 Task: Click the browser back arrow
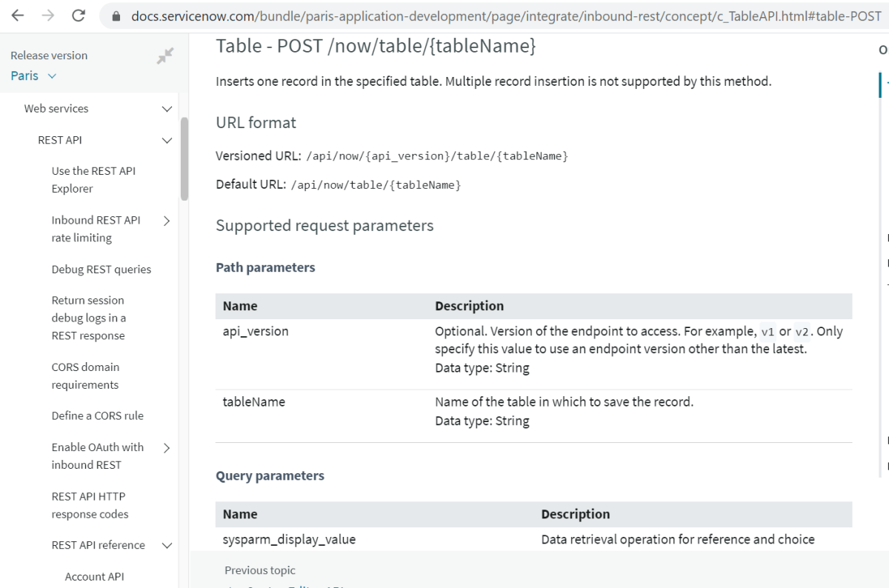click(x=18, y=16)
